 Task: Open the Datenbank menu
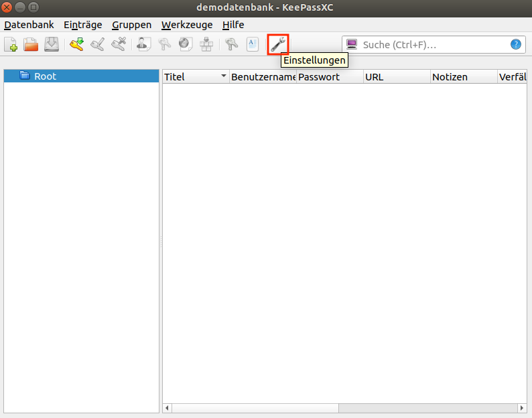tap(29, 25)
